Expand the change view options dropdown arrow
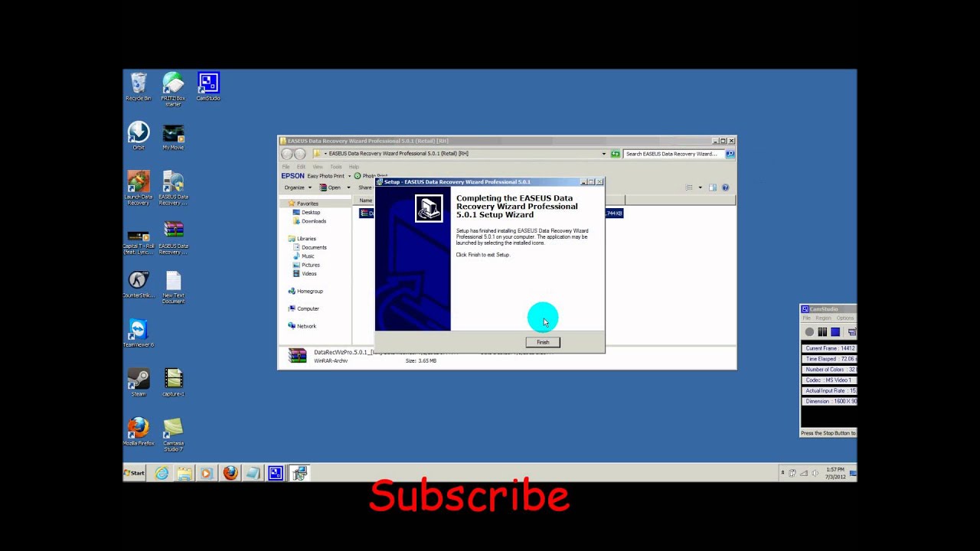This screenshot has height=551, width=980. click(x=700, y=187)
